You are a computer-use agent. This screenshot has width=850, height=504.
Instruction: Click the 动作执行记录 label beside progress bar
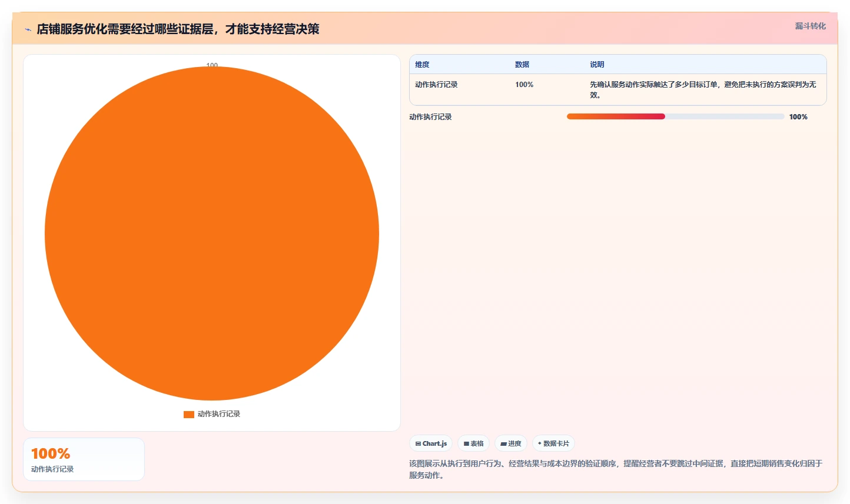pos(430,117)
